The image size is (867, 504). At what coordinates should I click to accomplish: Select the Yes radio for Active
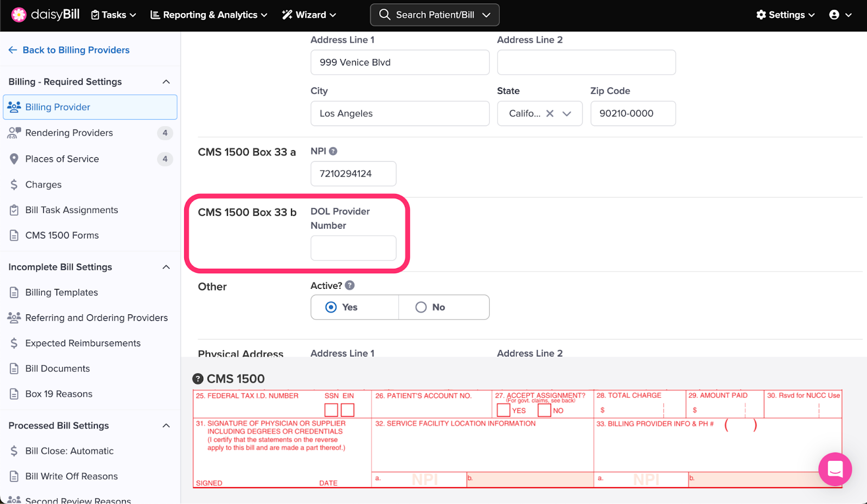pyautogui.click(x=331, y=307)
